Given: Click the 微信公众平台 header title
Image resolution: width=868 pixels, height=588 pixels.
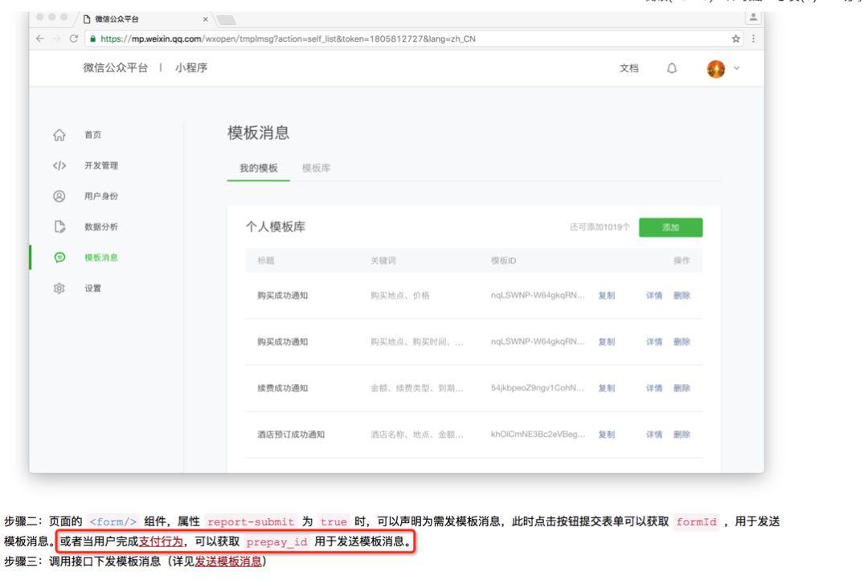Looking at the screenshot, I should click(x=115, y=67).
